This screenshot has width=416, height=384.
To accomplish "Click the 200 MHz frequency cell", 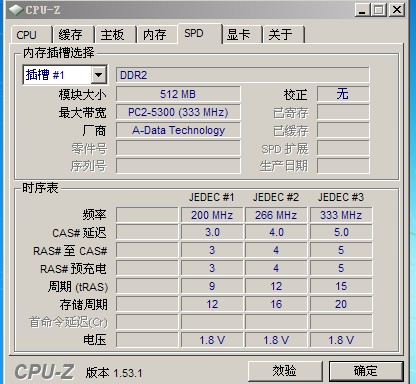I will (212, 215).
